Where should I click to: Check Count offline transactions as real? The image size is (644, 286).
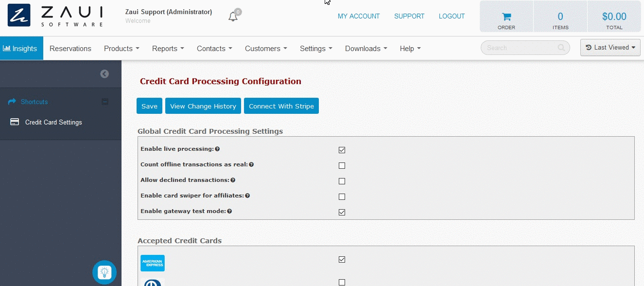(x=342, y=165)
